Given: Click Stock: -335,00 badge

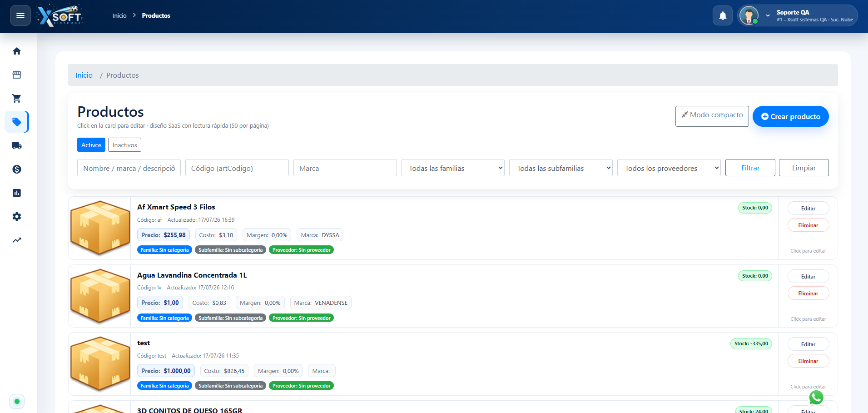Looking at the screenshot, I should click(x=751, y=343).
